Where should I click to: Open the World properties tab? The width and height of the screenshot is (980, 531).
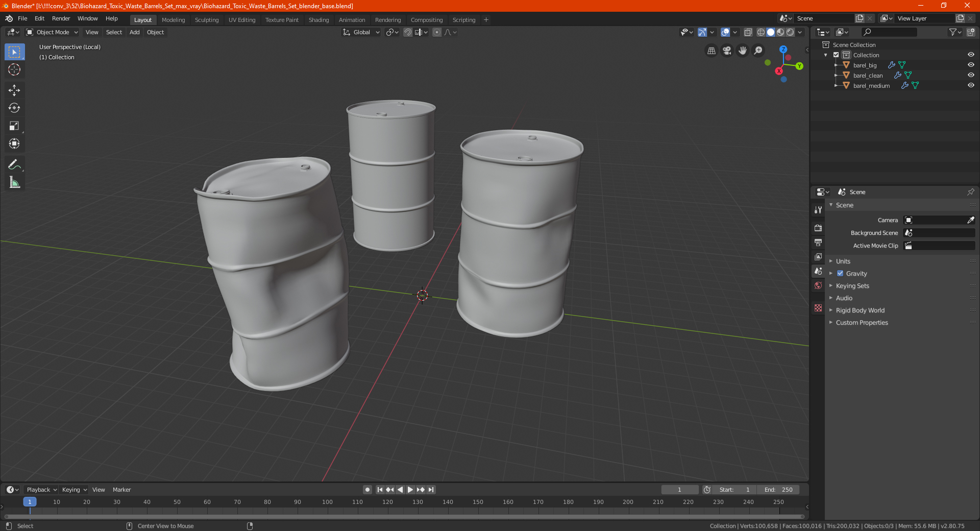coord(818,285)
